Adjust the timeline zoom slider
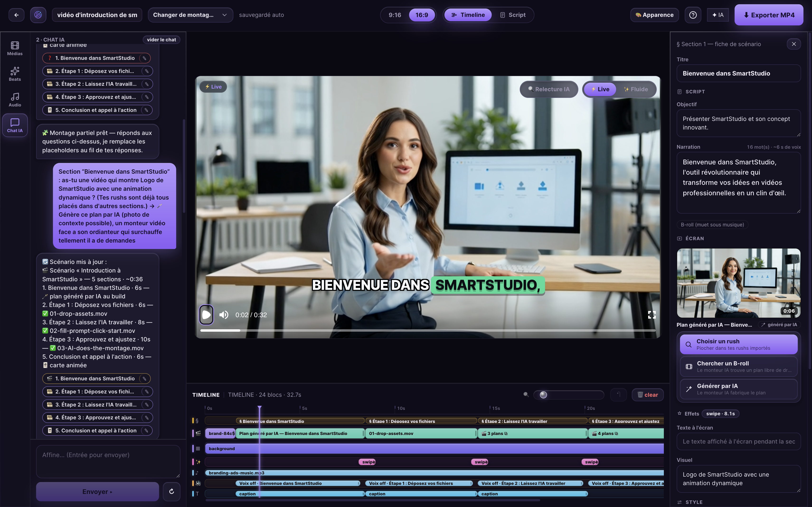The width and height of the screenshot is (812, 507). click(x=568, y=395)
